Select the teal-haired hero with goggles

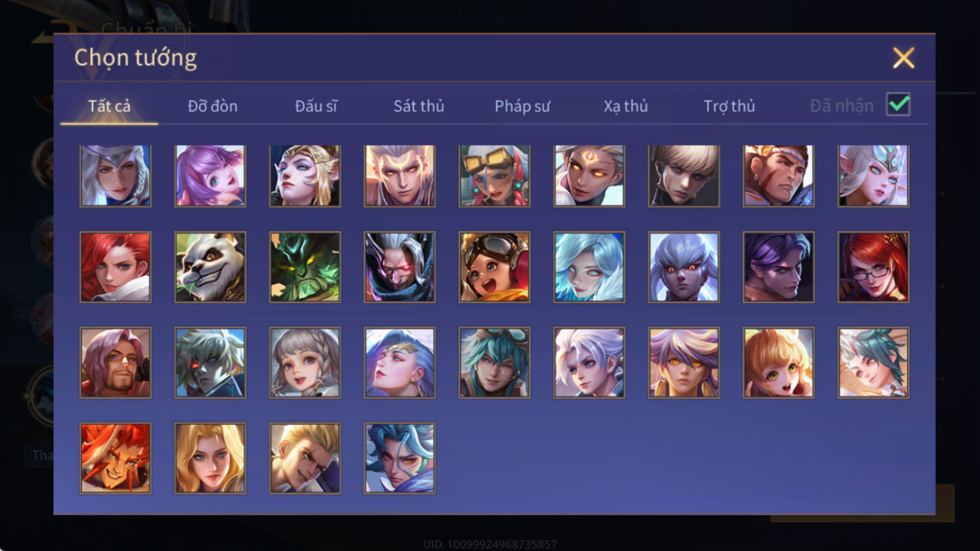click(494, 363)
